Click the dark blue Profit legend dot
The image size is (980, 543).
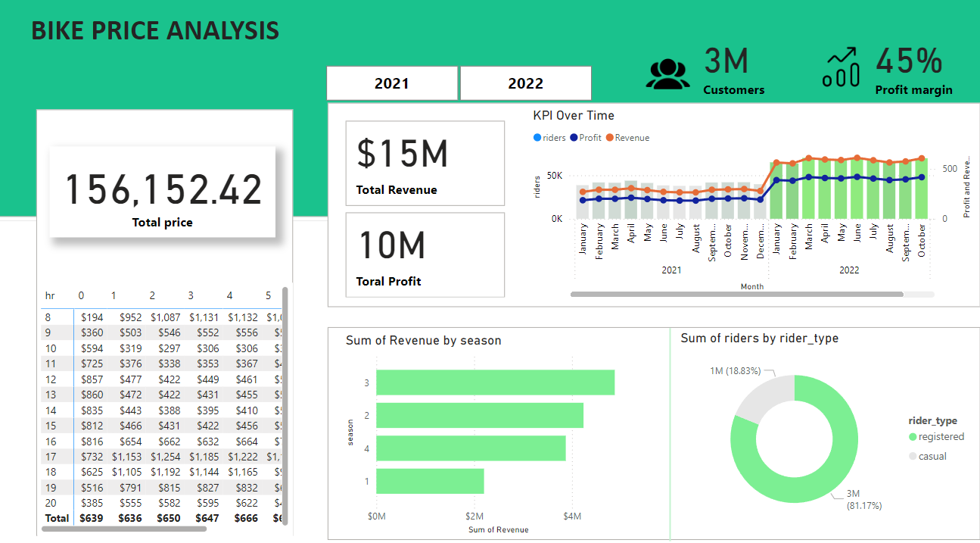pos(572,137)
